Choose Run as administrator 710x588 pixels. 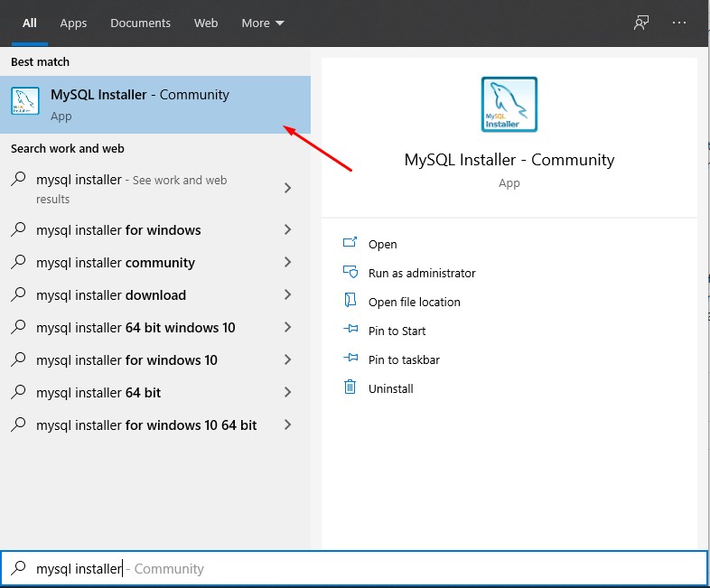(x=422, y=273)
